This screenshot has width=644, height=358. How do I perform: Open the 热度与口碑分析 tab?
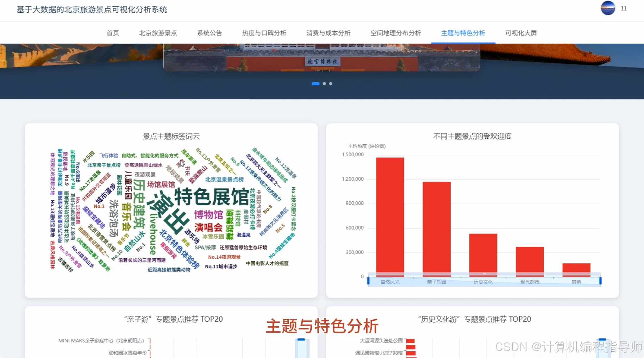(264, 33)
